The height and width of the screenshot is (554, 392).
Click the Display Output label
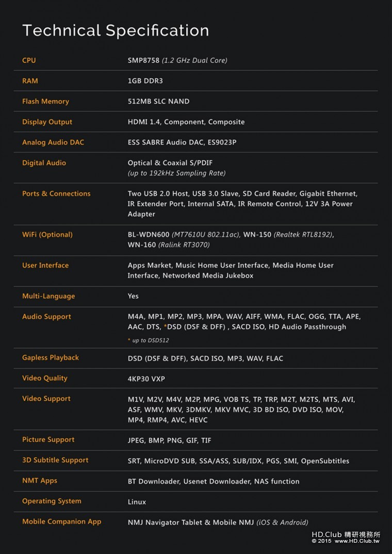[47, 122]
